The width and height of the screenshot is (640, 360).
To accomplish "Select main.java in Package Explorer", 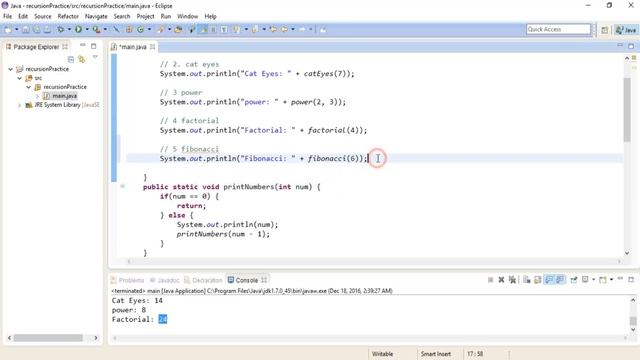I will pyautogui.click(x=60, y=96).
